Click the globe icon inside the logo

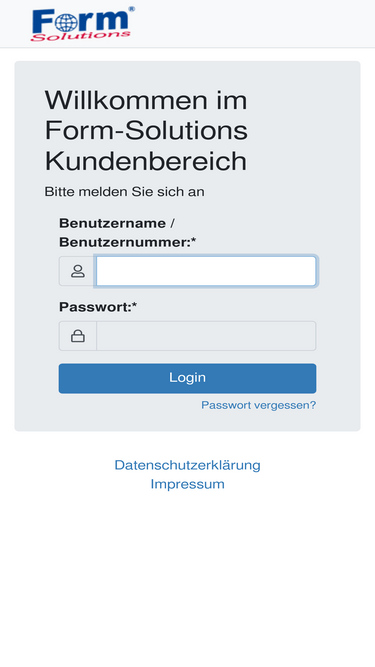pyautogui.click(x=66, y=22)
